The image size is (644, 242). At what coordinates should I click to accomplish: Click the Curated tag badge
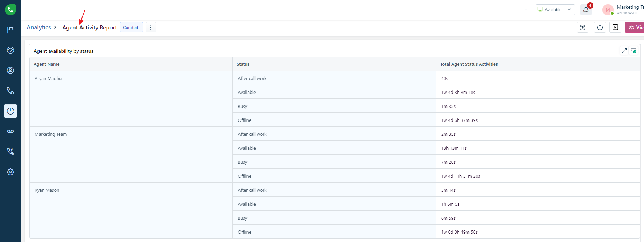[131, 27]
